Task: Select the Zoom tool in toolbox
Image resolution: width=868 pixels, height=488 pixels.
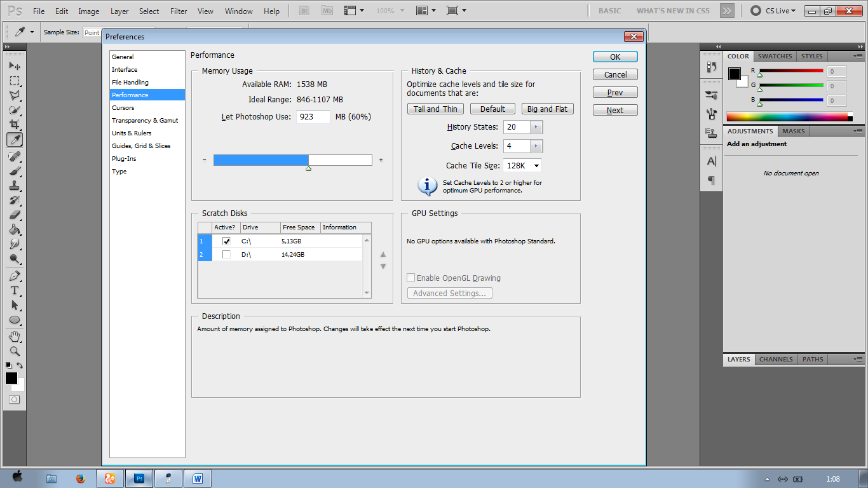Action: pyautogui.click(x=15, y=351)
